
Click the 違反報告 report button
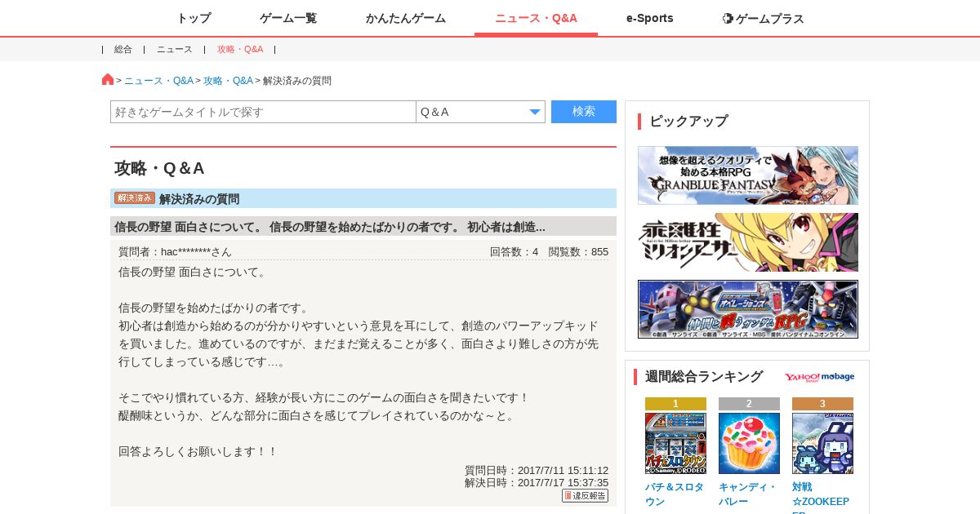585,495
